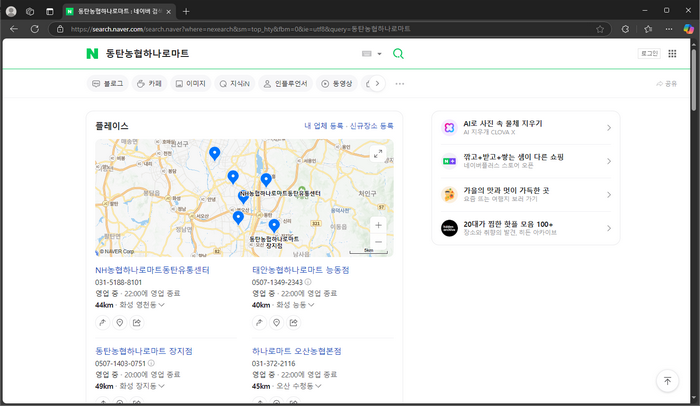Expand 오산 수청동 address dropdown
This screenshot has height=406, width=700.
(318, 386)
